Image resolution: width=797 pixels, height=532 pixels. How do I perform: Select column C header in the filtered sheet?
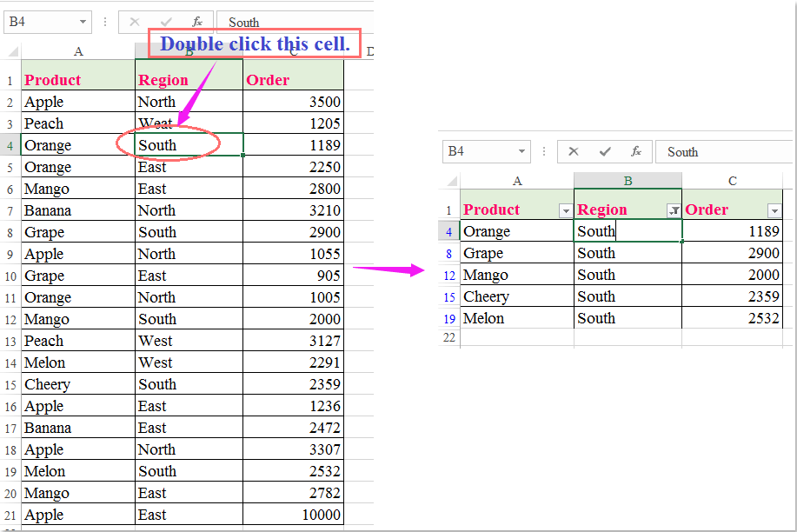[733, 181]
